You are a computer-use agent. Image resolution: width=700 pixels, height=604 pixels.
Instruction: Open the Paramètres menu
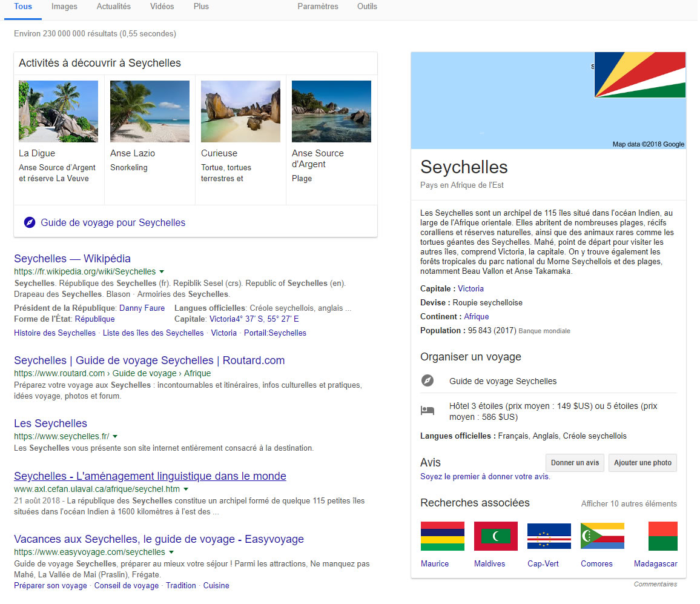[318, 7]
